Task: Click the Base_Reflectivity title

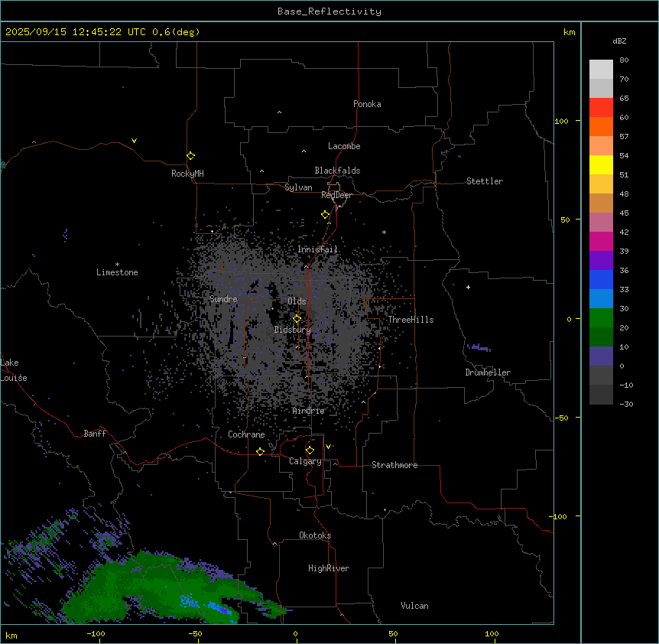Action: coord(329,11)
